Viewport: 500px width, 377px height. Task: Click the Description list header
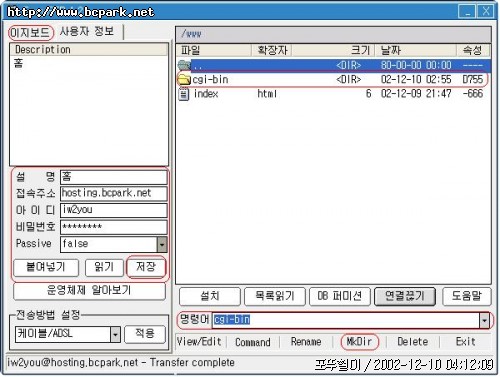pos(89,50)
